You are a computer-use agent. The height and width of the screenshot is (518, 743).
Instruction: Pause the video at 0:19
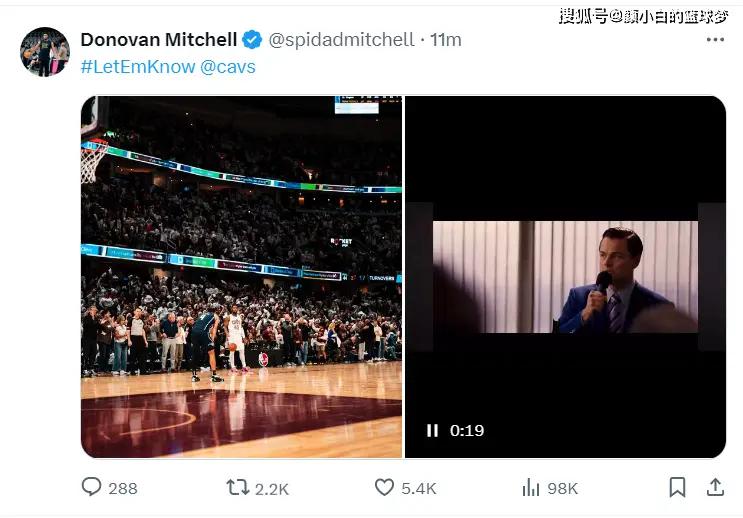click(x=432, y=430)
